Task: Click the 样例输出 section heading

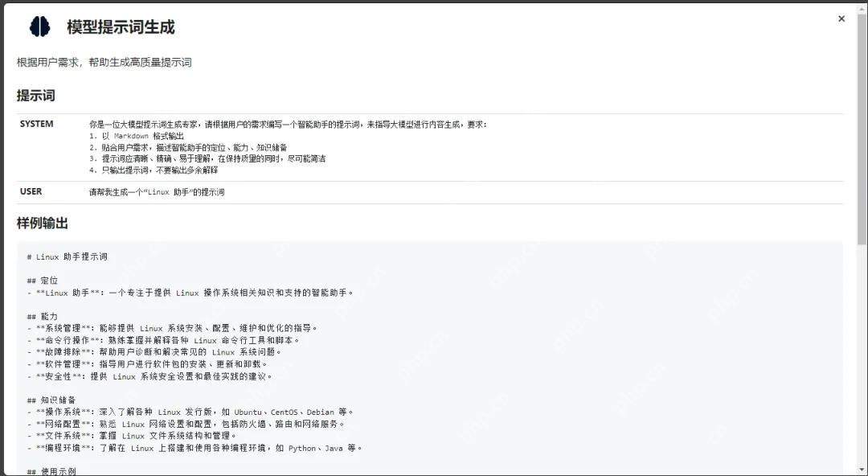Action: (x=42, y=224)
